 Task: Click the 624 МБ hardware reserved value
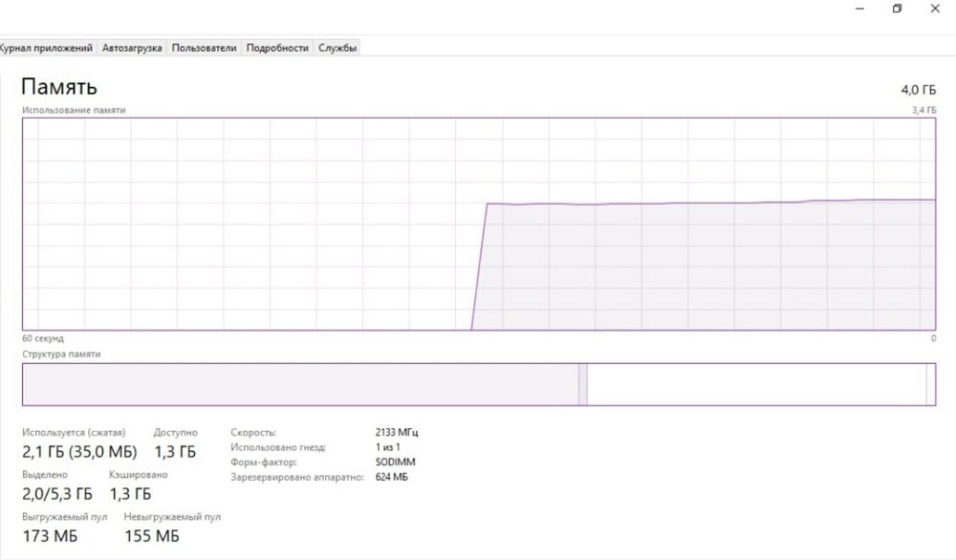coord(391,477)
